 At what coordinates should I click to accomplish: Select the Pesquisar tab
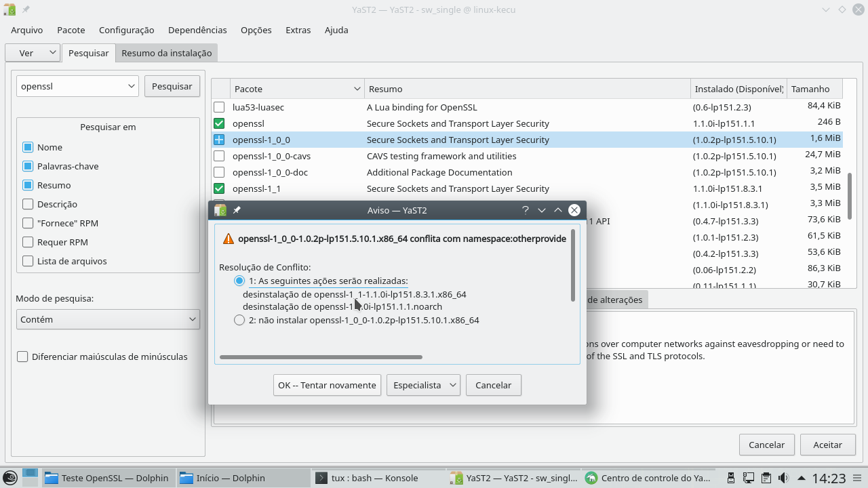pyautogui.click(x=89, y=53)
